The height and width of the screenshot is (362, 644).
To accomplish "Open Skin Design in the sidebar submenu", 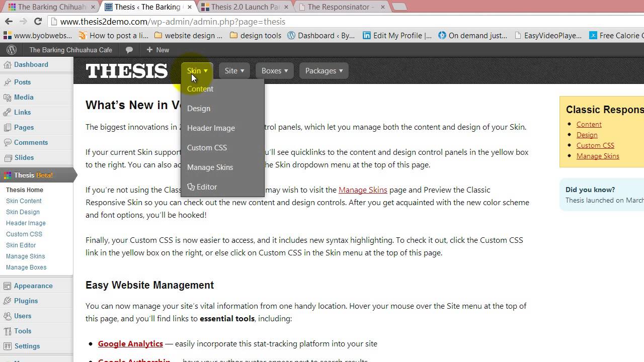I will tap(23, 212).
